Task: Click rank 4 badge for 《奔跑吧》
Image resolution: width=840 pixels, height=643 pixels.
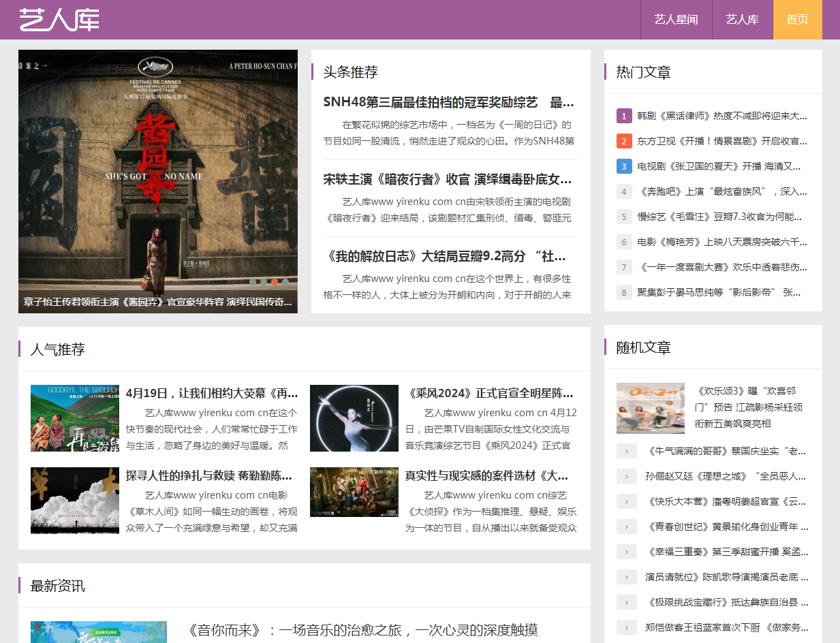Action: 624,191
